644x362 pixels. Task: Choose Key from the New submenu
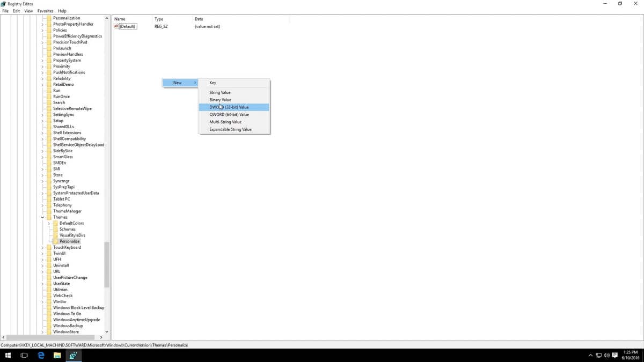(233, 83)
